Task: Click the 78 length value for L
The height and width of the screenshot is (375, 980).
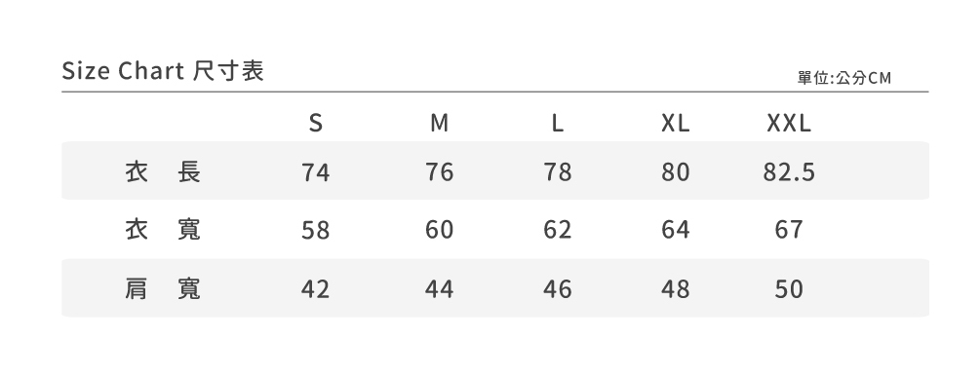Action: point(558,171)
